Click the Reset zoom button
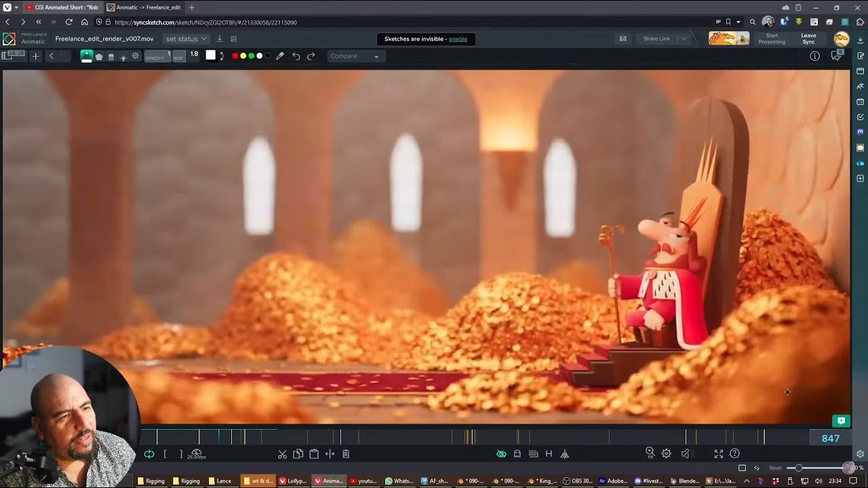The height and width of the screenshot is (488, 868). pyautogui.click(x=775, y=468)
